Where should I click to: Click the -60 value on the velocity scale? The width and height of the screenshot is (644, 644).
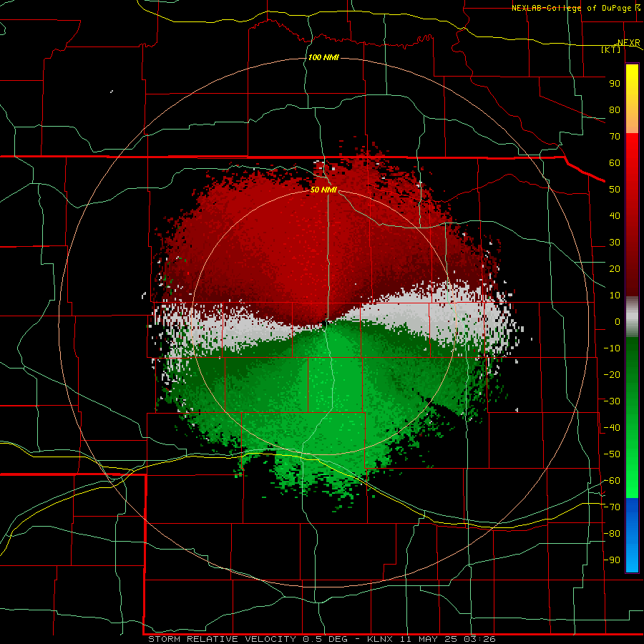[612, 481]
